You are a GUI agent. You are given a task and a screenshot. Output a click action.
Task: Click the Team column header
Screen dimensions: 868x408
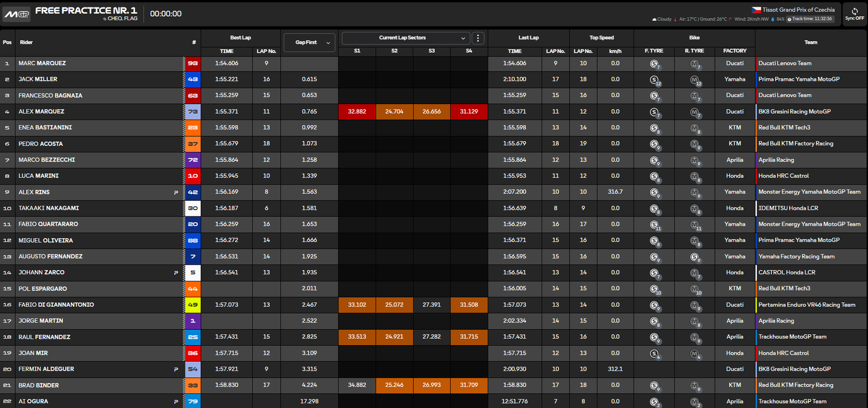pos(810,42)
